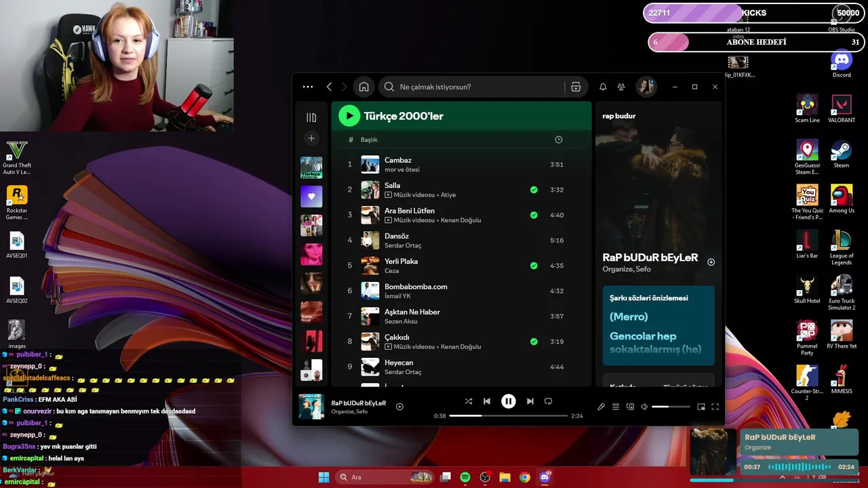
Task: Open 'Organize, Sefo' link in right panel
Action: click(627, 269)
